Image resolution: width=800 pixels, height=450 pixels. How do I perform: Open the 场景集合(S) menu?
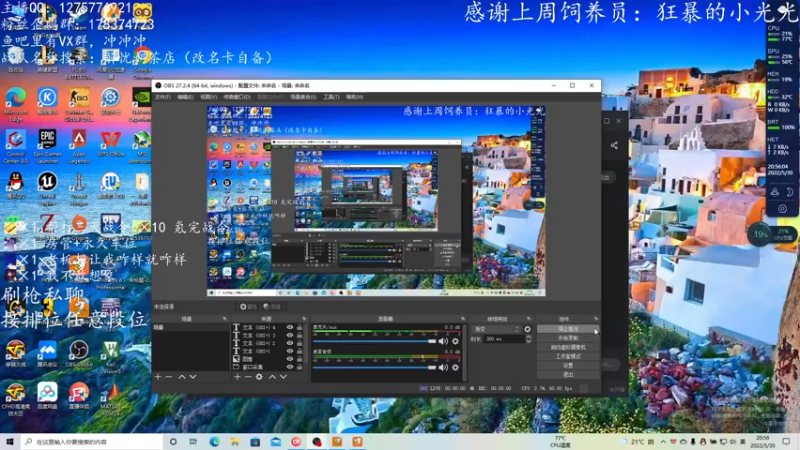[304, 97]
